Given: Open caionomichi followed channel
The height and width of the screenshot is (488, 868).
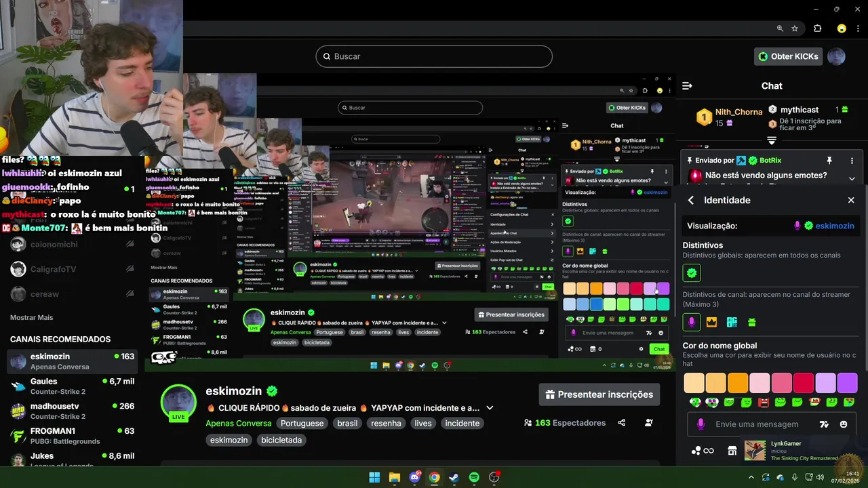Looking at the screenshot, I should point(72,245).
